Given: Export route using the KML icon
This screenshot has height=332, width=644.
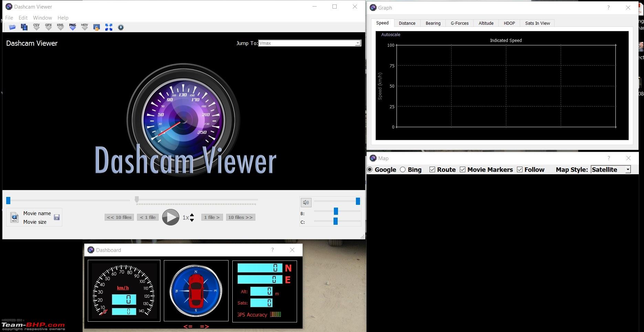Looking at the screenshot, I should [x=61, y=27].
